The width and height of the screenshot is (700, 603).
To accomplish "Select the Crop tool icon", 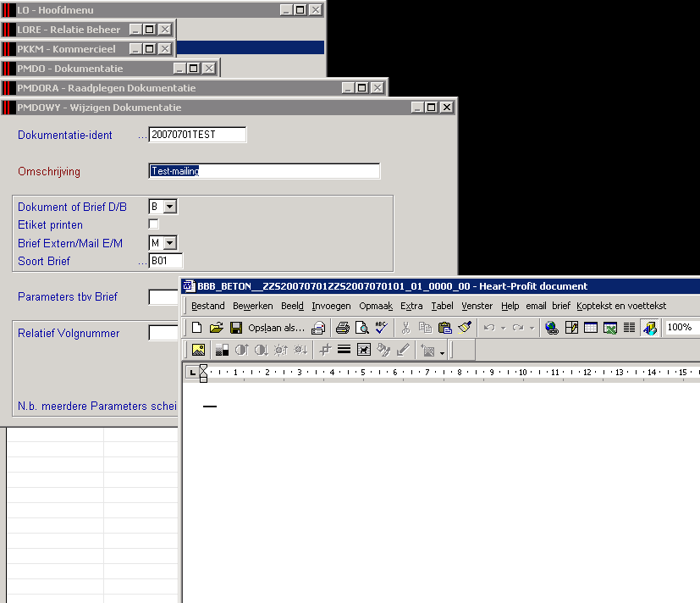I will pos(325,350).
